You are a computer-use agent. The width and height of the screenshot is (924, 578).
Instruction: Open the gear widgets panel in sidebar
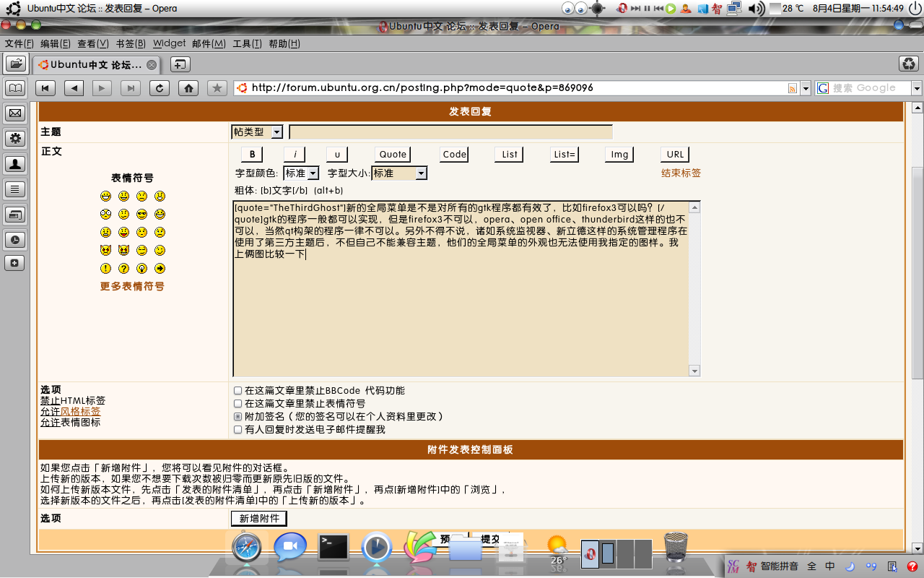(x=15, y=138)
